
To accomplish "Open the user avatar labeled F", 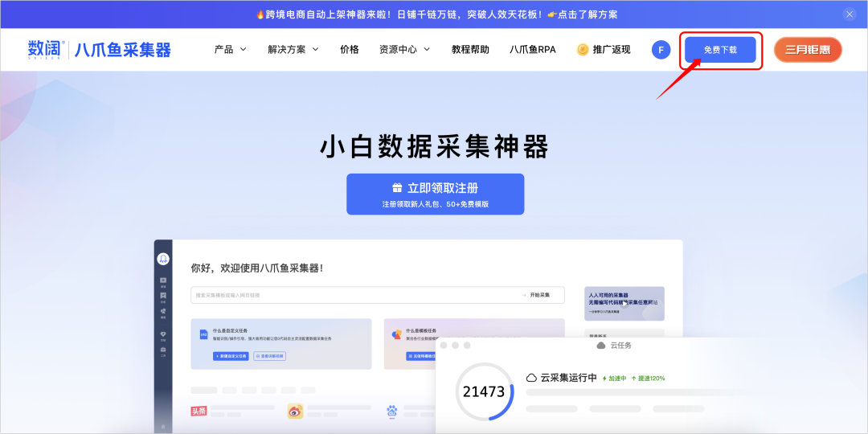I will (x=661, y=49).
